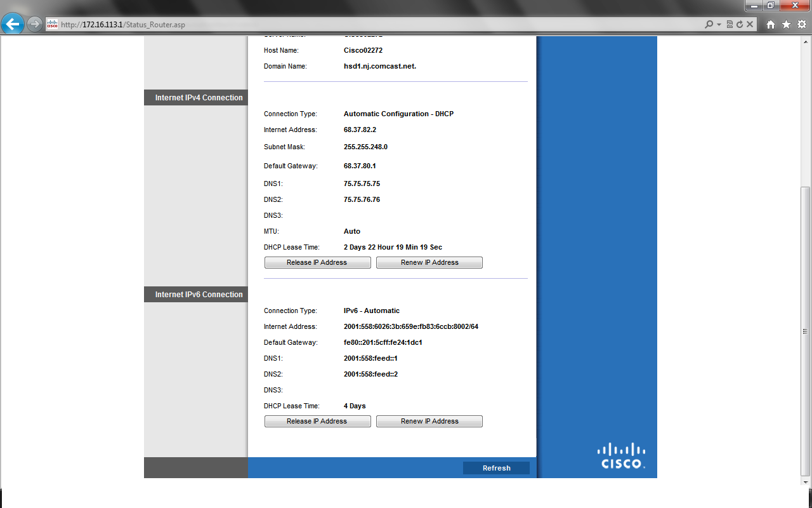This screenshot has height=508, width=812.
Task: Select the IPv4 Internet Address 68.37.82.2
Action: click(x=360, y=130)
